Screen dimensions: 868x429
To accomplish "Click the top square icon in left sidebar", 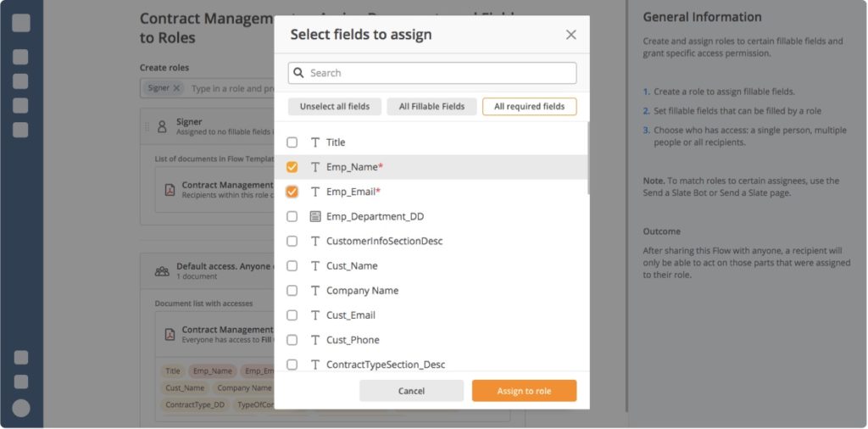I will (21, 23).
